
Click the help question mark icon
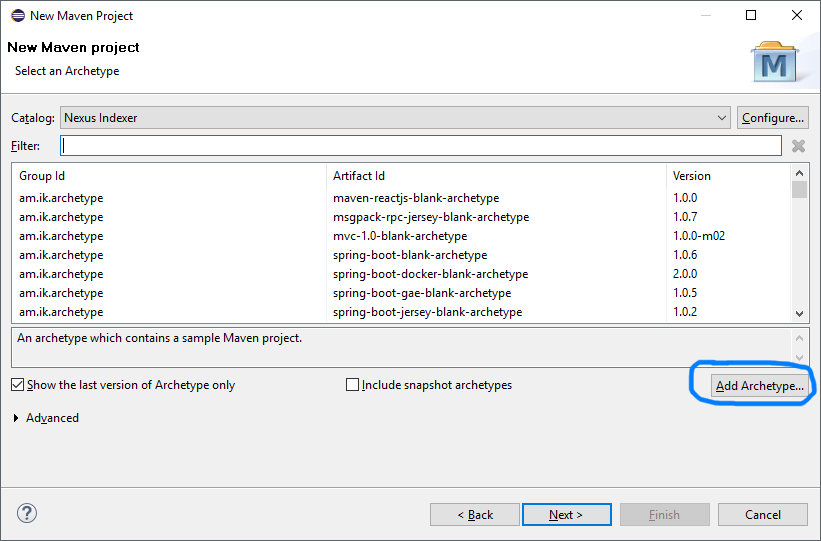(x=27, y=513)
